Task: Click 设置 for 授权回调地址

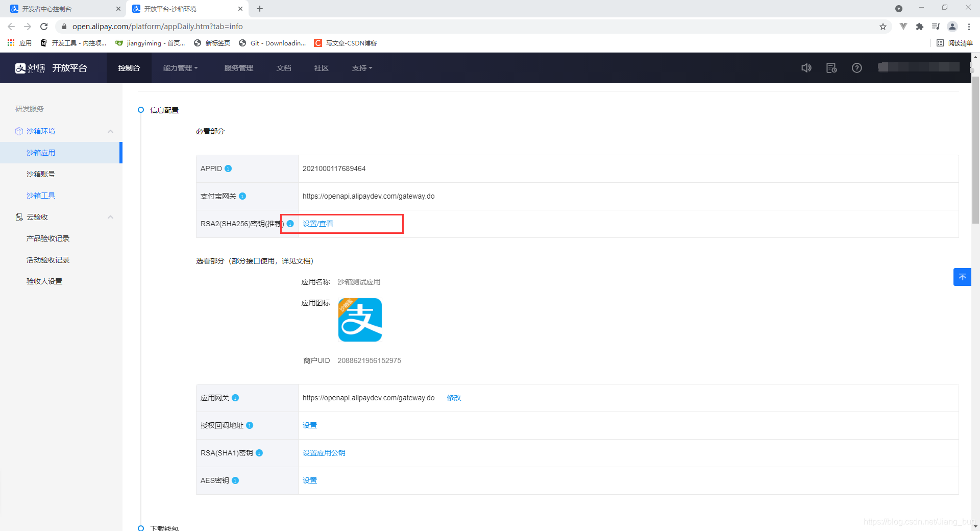Action: click(310, 425)
